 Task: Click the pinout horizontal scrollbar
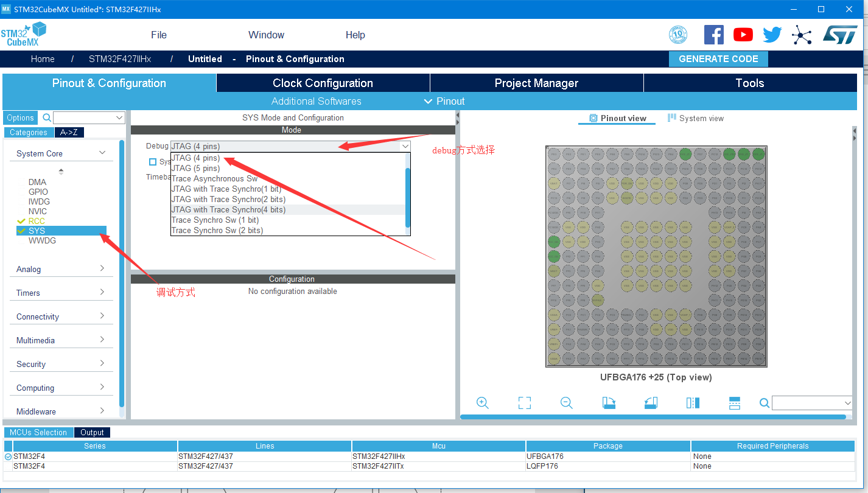(653, 417)
